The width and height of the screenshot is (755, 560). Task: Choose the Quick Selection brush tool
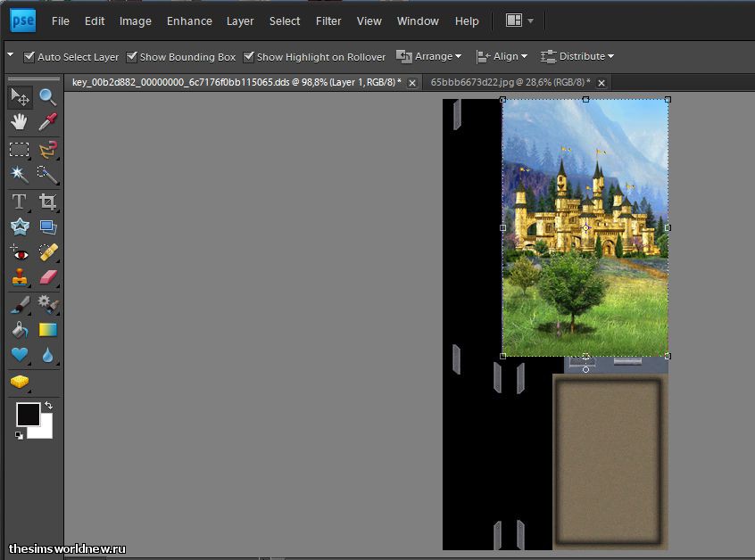click(47, 174)
